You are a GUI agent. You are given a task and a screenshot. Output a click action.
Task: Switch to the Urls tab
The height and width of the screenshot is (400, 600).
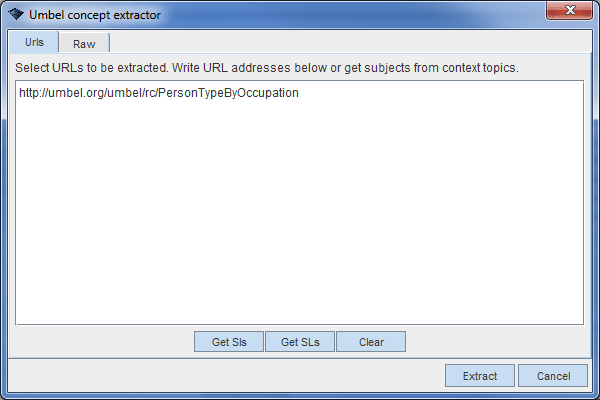coord(34,43)
